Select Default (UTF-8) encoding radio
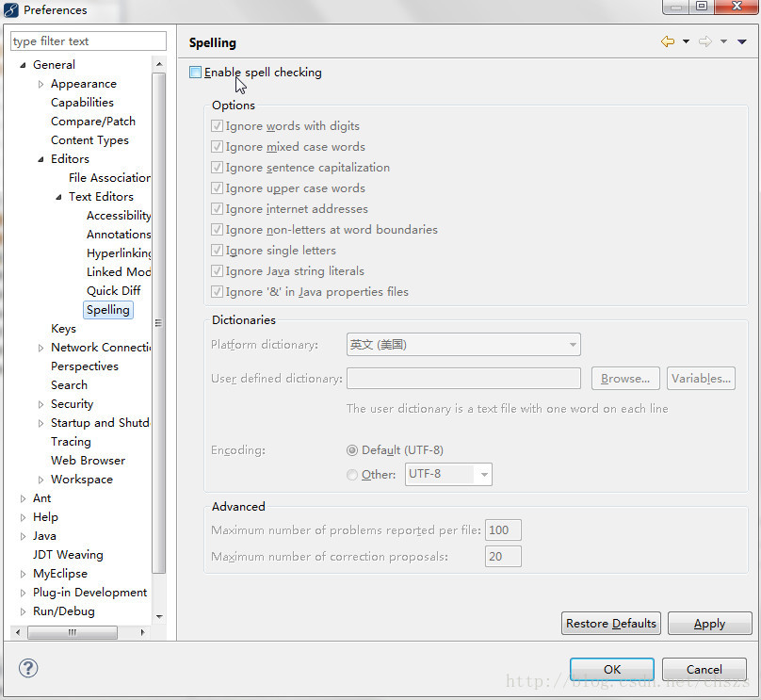This screenshot has width=761, height=700. click(x=352, y=450)
